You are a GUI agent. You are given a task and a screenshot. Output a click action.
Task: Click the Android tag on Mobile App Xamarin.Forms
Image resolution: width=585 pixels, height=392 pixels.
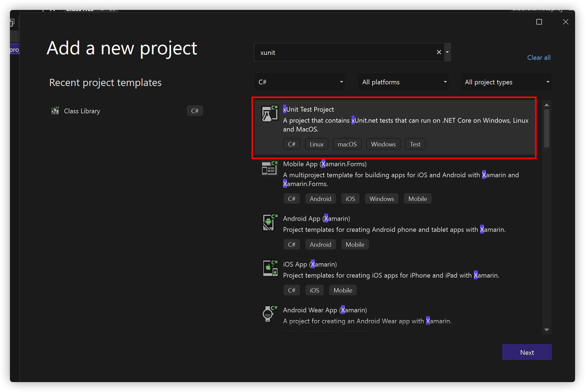click(x=320, y=199)
